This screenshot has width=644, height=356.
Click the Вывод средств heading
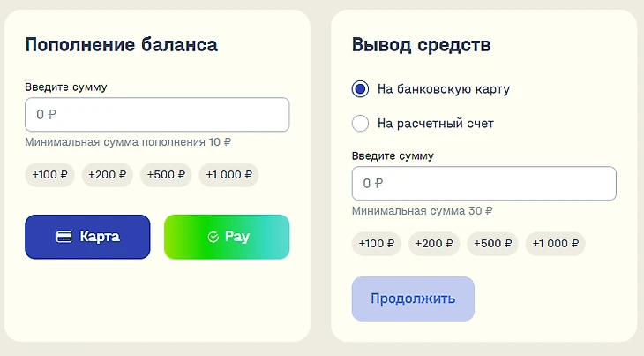point(422,45)
